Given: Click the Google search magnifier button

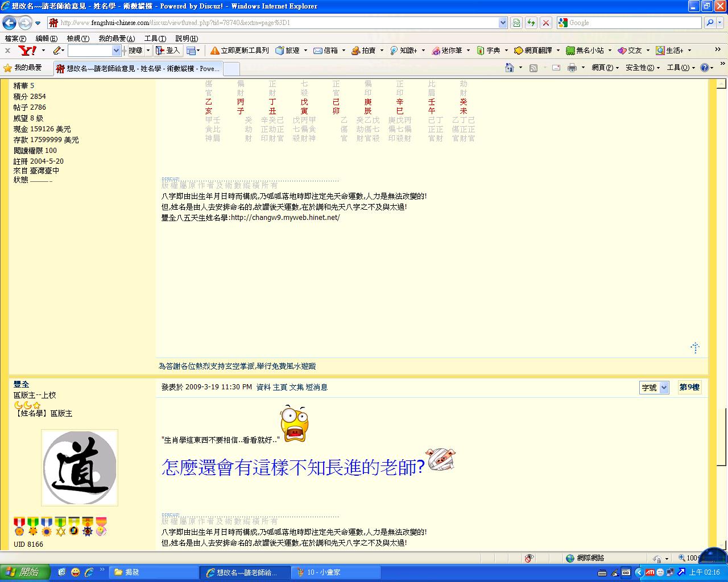Looking at the screenshot, I should tap(710, 23).
